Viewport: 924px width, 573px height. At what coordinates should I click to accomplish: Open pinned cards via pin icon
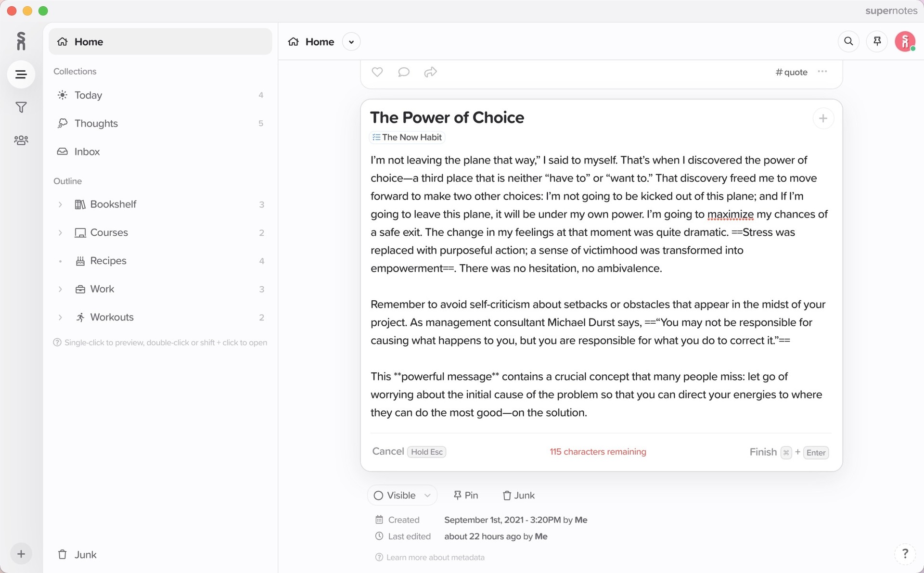tap(876, 41)
